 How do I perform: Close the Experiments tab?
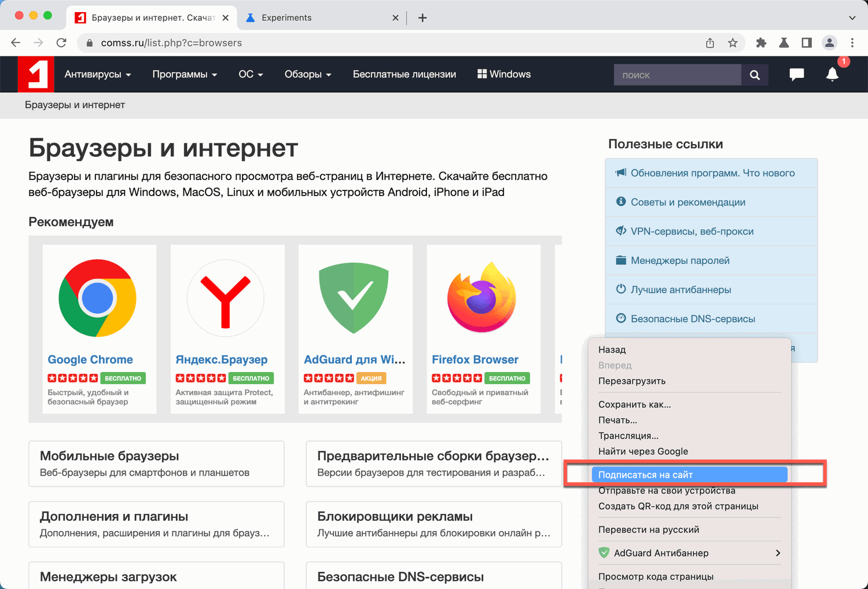tap(395, 18)
